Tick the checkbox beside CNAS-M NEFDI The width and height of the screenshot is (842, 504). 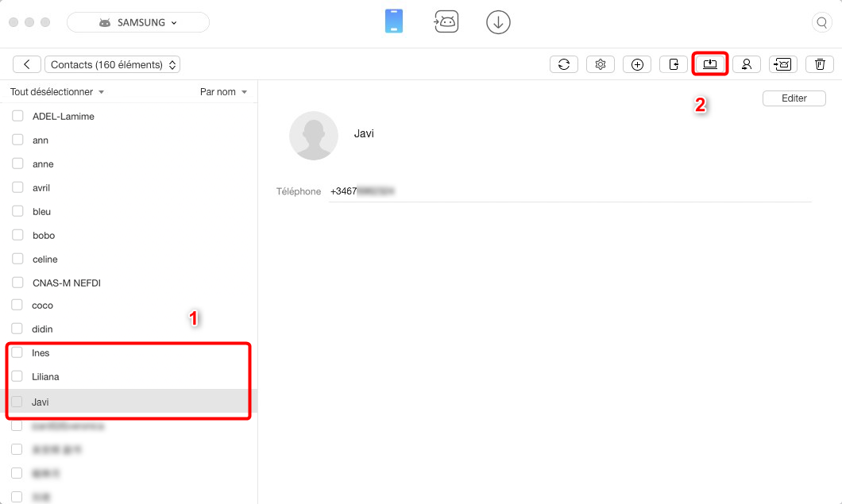[17, 283]
